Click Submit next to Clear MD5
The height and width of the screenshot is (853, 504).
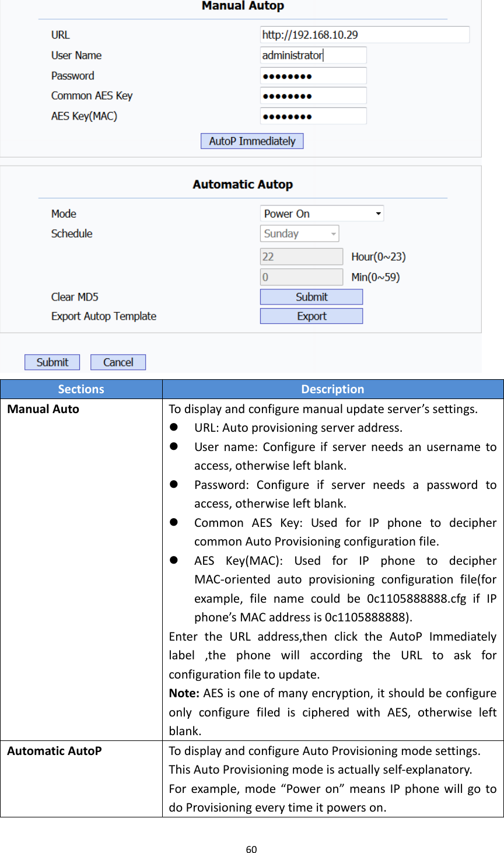(x=311, y=296)
